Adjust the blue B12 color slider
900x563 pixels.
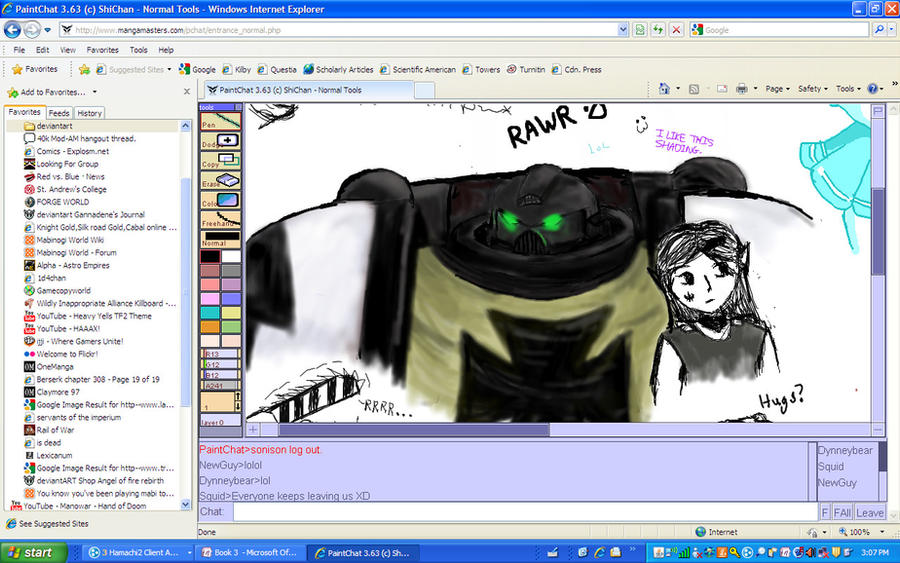click(x=220, y=374)
